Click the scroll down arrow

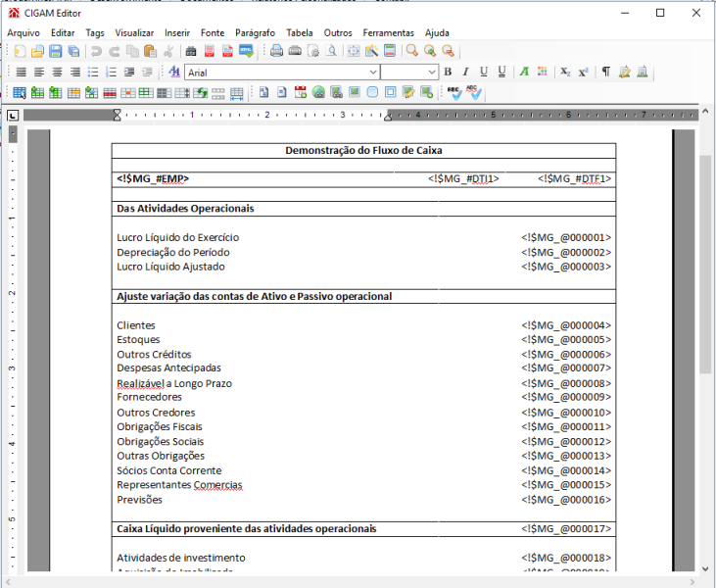click(705, 568)
